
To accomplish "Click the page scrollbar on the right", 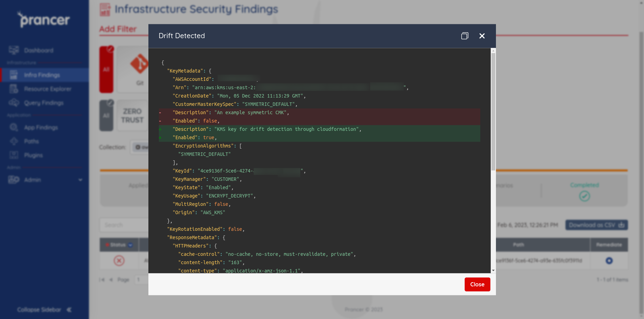I will 641,174.
